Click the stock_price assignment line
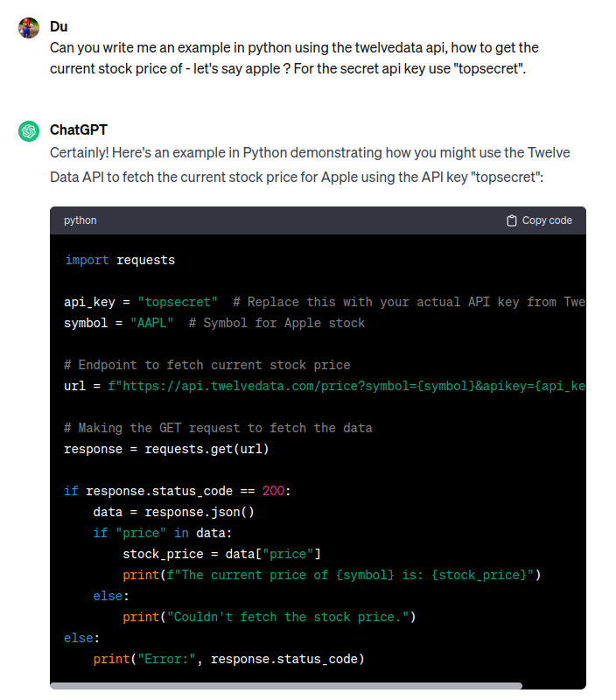Image resolution: width=616 pixels, height=700 pixels. click(x=222, y=554)
